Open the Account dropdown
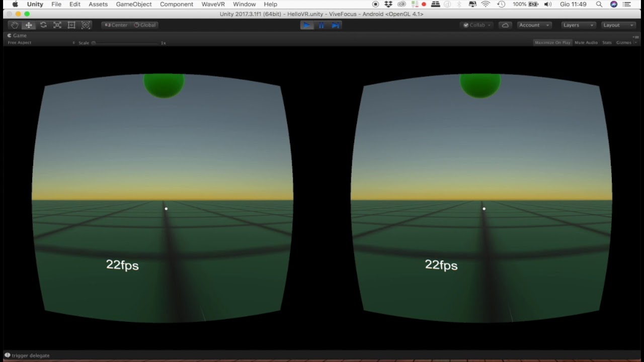The image size is (644, 362). pyautogui.click(x=534, y=25)
